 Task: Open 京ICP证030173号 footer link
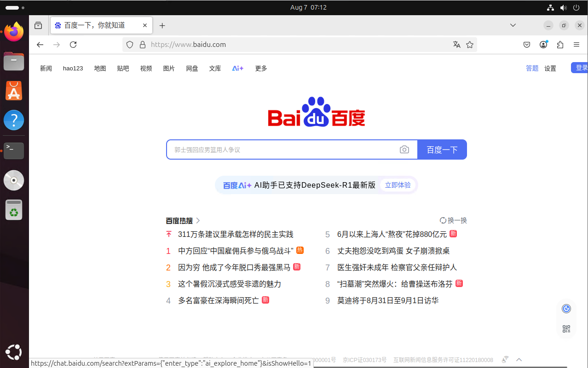365,360
